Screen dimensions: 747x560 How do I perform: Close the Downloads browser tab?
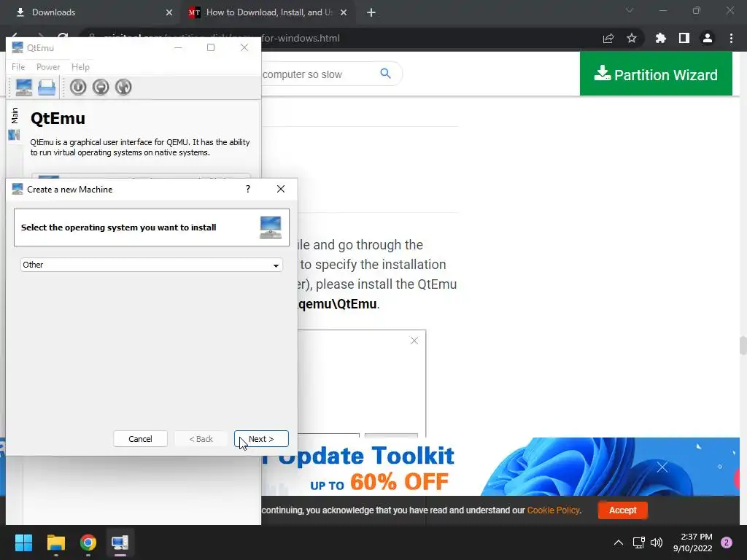click(169, 12)
